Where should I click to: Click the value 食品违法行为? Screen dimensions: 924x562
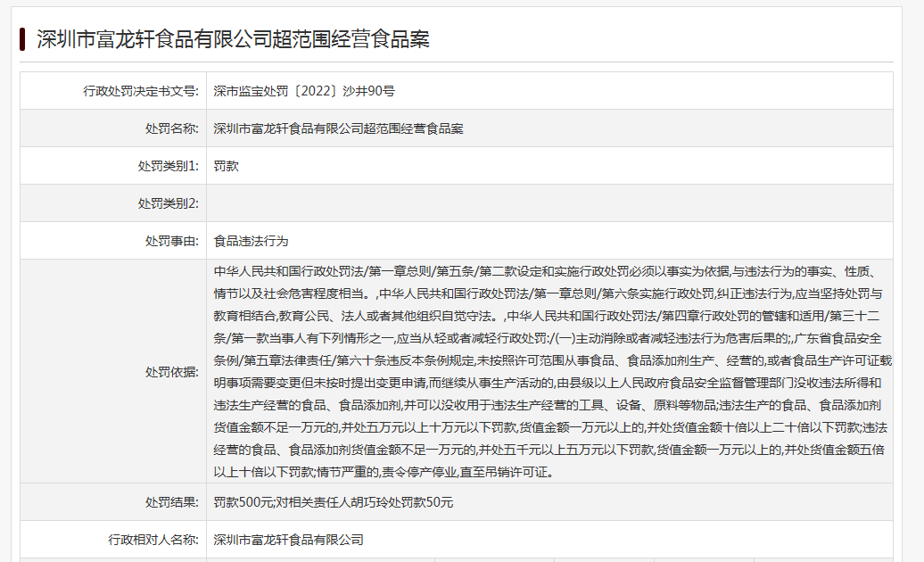(251, 241)
